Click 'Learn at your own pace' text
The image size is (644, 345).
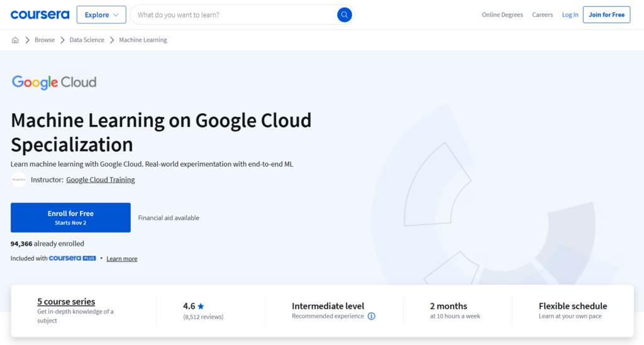point(570,316)
